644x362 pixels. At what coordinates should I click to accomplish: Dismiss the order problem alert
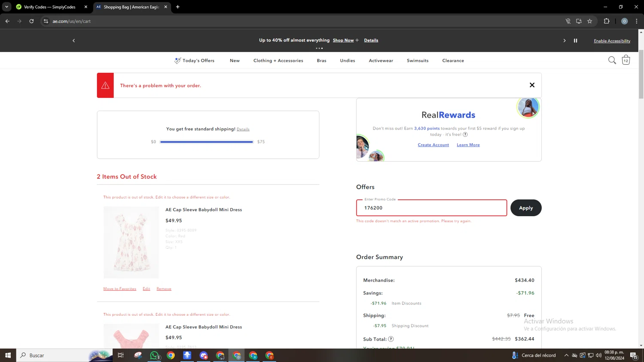[x=532, y=85]
